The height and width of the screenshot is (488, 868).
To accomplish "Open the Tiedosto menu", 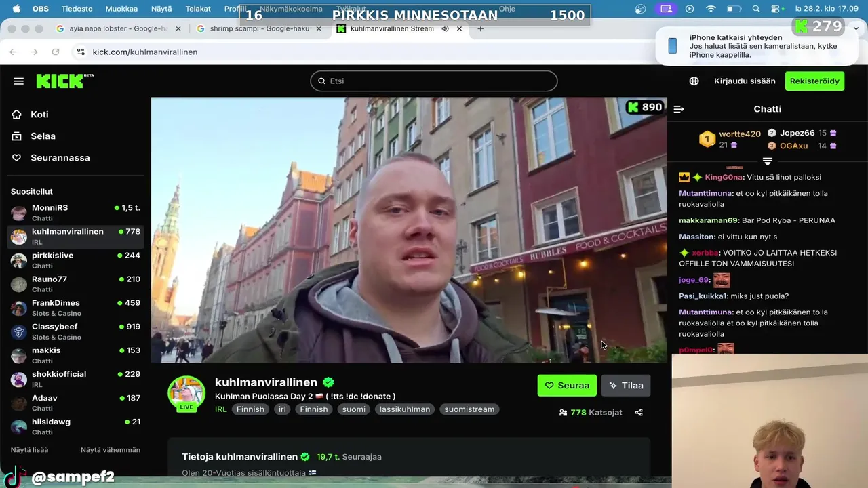I will tap(77, 9).
